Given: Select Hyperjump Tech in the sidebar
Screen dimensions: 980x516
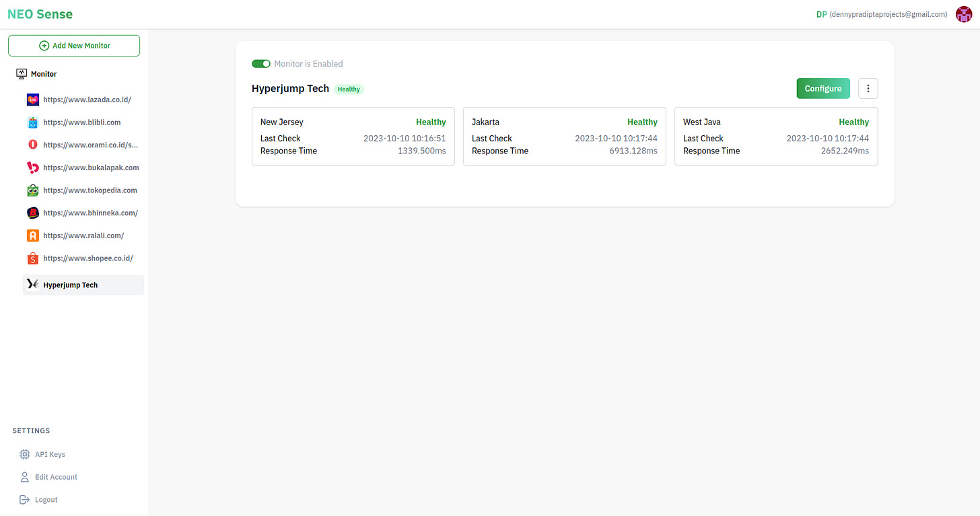Looking at the screenshot, I should point(70,285).
